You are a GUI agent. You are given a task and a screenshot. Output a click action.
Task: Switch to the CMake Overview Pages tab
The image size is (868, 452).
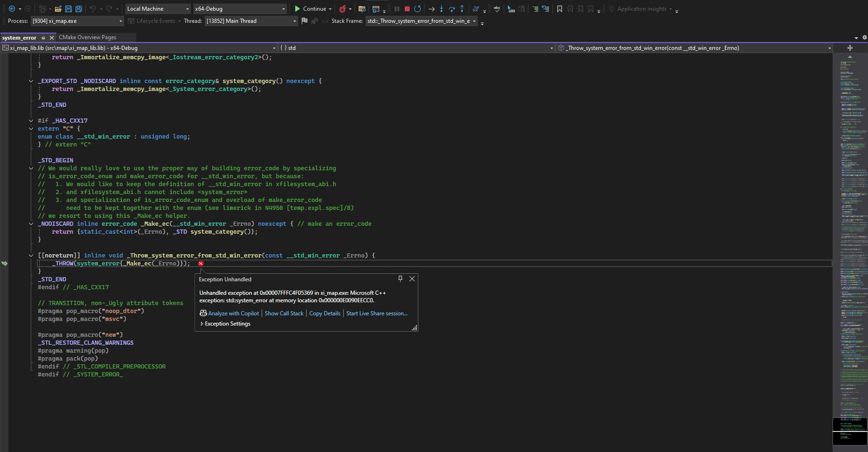point(87,37)
